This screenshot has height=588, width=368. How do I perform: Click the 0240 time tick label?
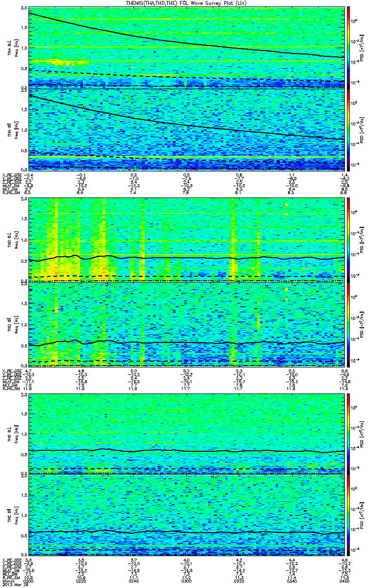(134, 581)
